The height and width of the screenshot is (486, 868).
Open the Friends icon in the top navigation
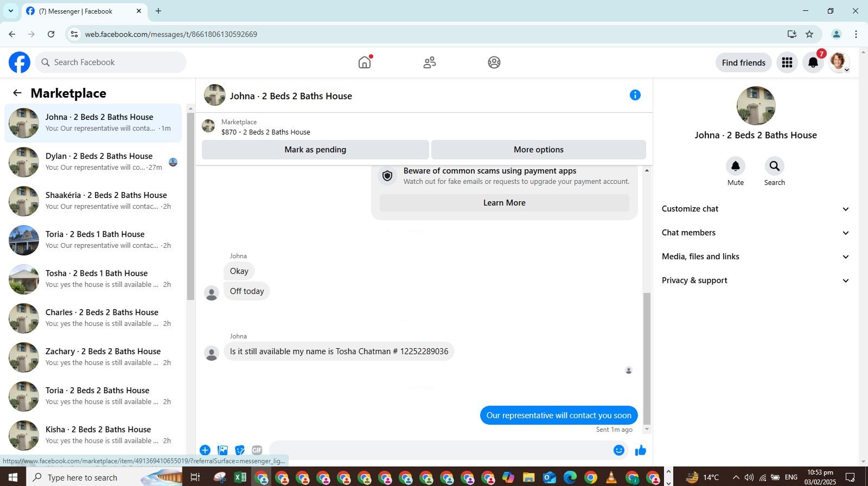[x=430, y=62]
